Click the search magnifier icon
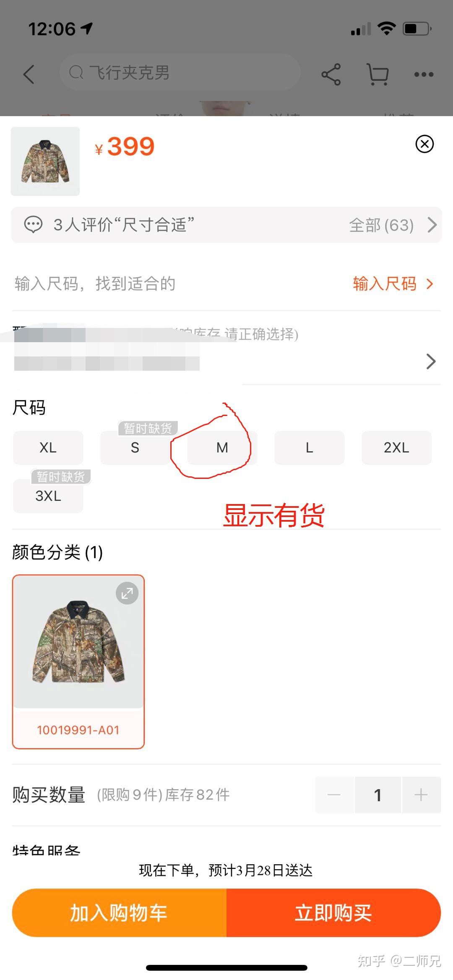 [76, 73]
